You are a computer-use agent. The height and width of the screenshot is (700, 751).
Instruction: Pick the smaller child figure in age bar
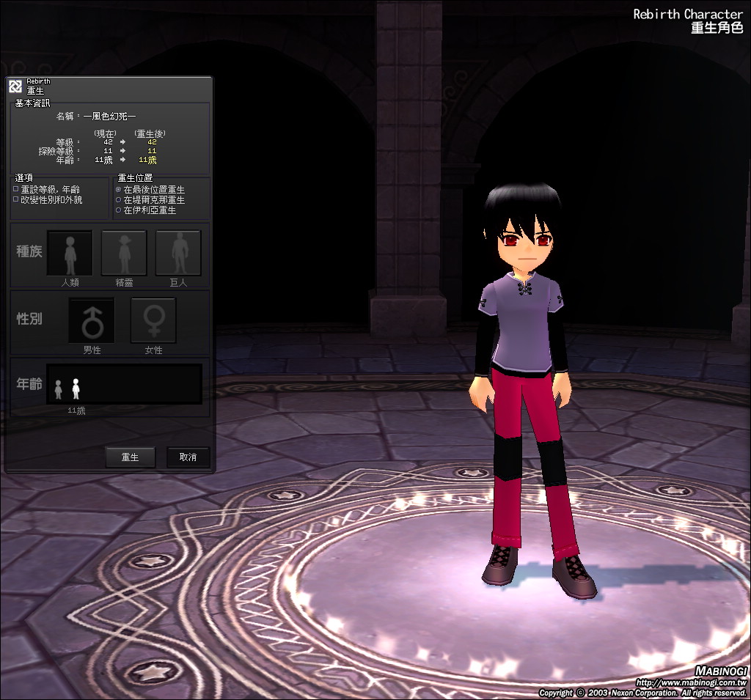(x=59, y=390)
